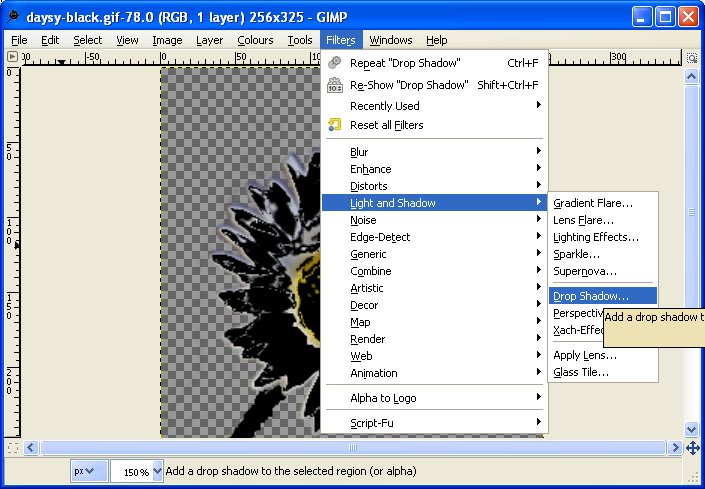Choose Gradient Flare filter
The height and width of the screenshot is (489, 705).
603,203
